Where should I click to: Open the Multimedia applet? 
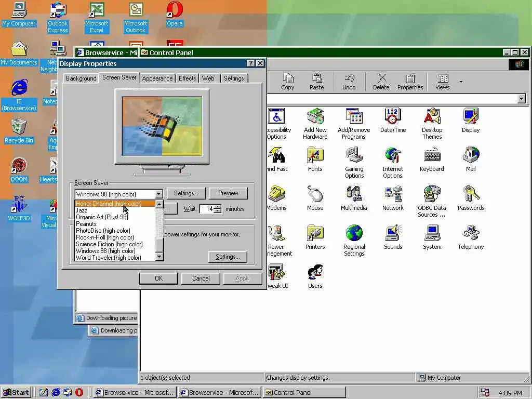point(354,198)
